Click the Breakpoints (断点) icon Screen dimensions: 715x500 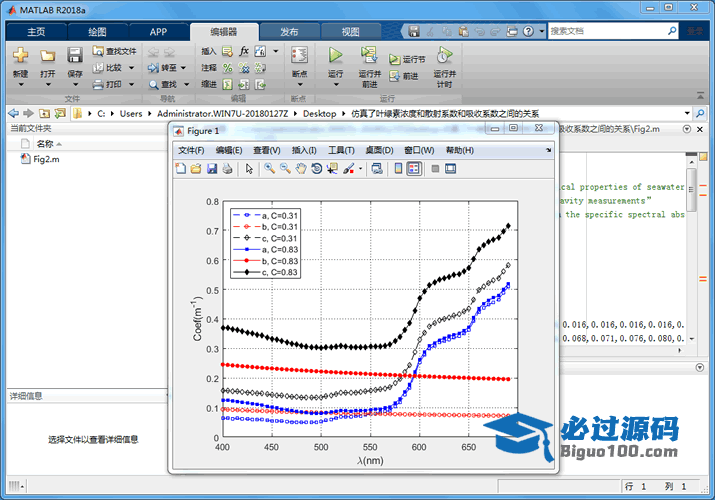[x=300, y=56]
